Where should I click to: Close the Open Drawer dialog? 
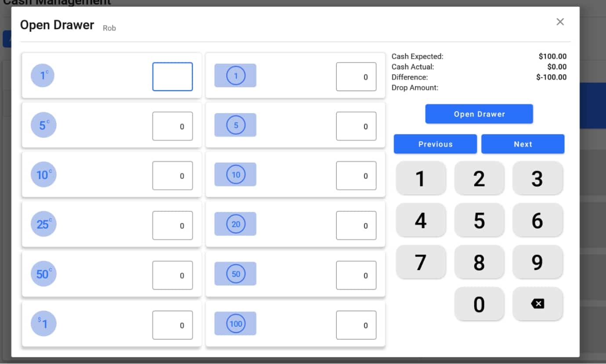tap(560, 22)
